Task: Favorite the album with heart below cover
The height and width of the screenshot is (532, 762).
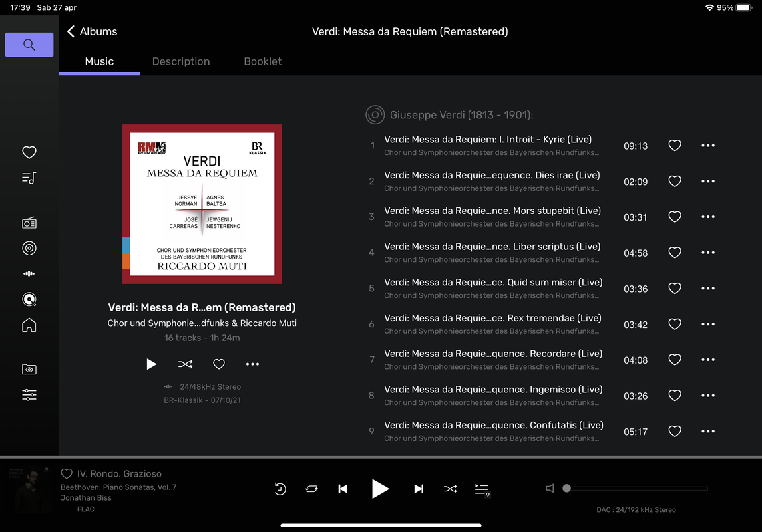Action: tap(219, 364)
